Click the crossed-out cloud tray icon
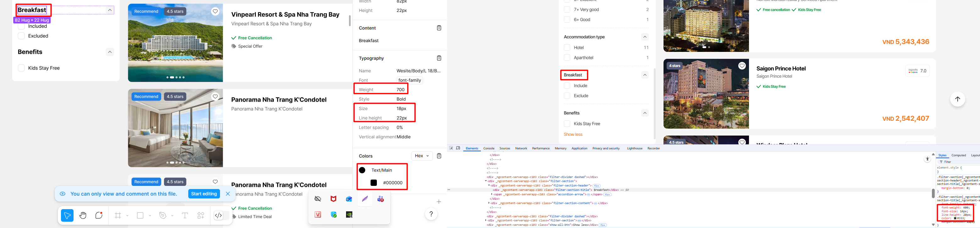 click(318, 199)
